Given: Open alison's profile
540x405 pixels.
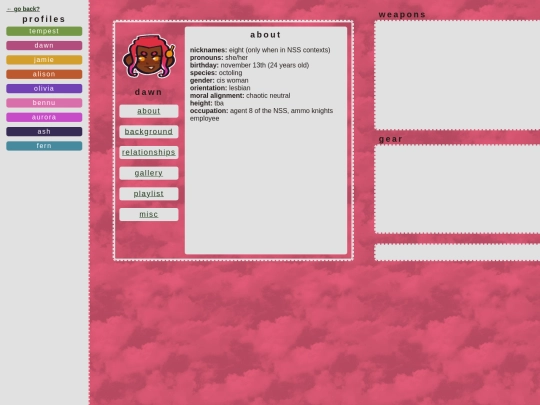Looking at the screenshot, I should click(x=44, y=74).
